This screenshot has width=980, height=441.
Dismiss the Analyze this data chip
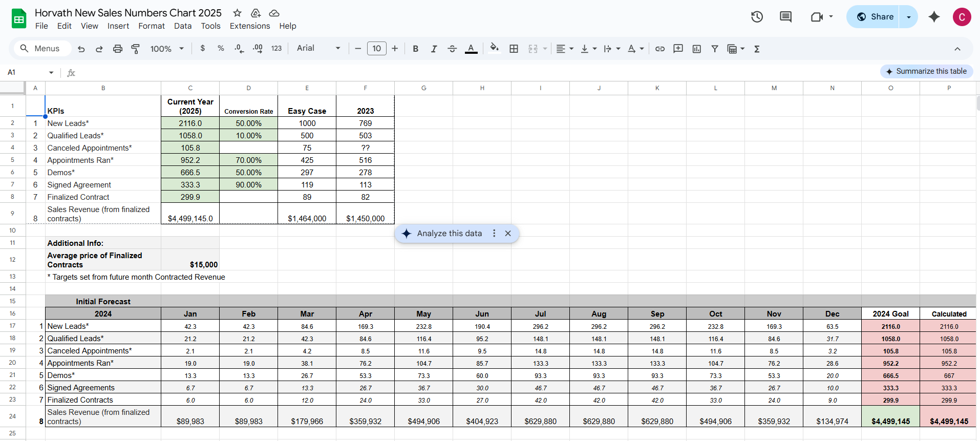508,234
